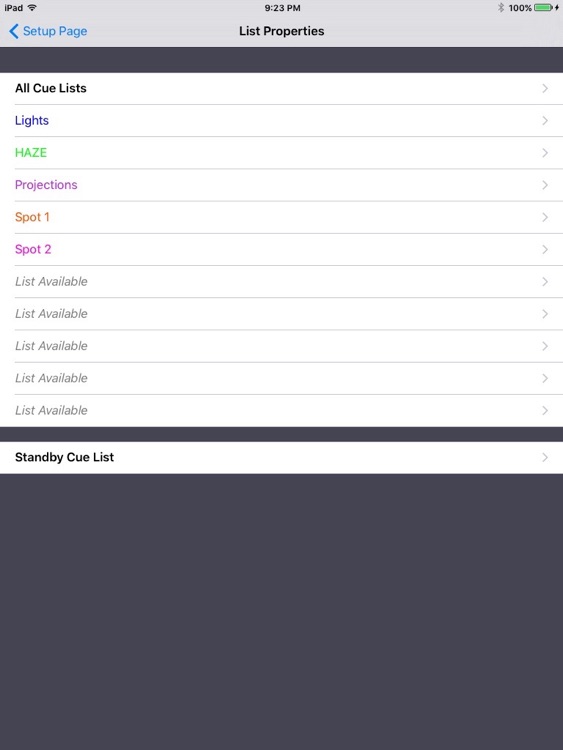Viewport: 563px width, 750px height.
Task: Tap the Wi-Fi icon in status bar
Action: coord(32,8)
